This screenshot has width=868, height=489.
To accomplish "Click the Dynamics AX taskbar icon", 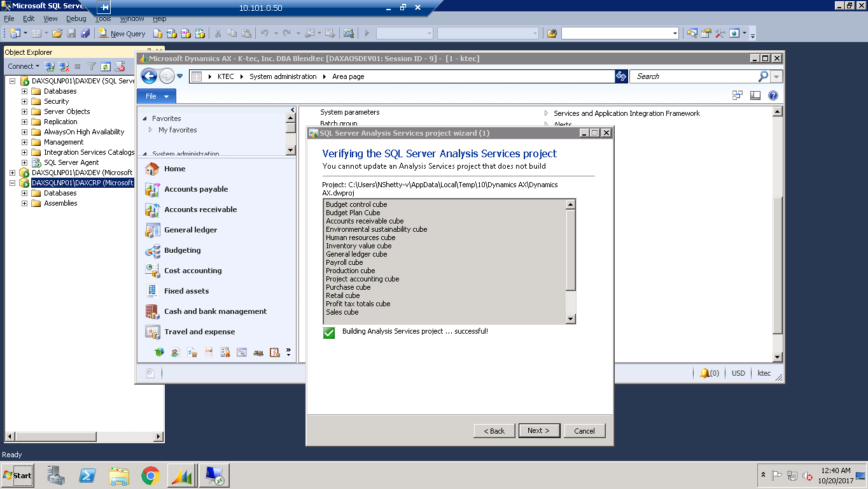I will point(181,476).
